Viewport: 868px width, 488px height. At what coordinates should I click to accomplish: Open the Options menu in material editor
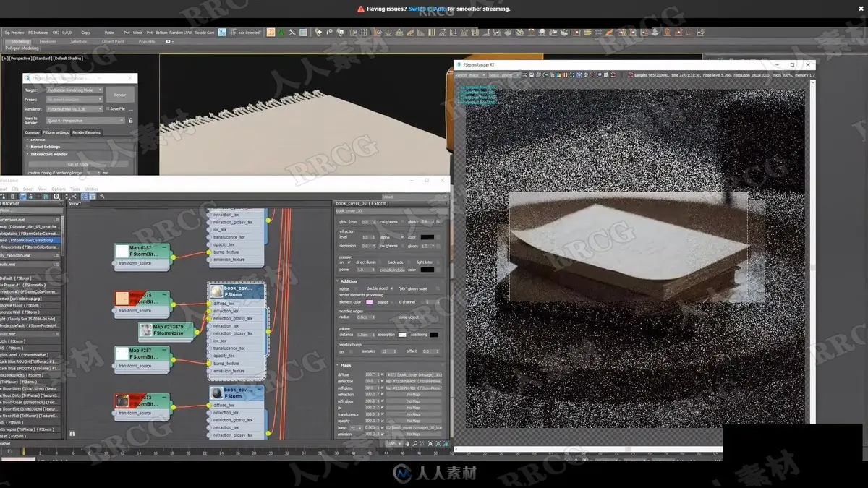click(x=59, y=189)
